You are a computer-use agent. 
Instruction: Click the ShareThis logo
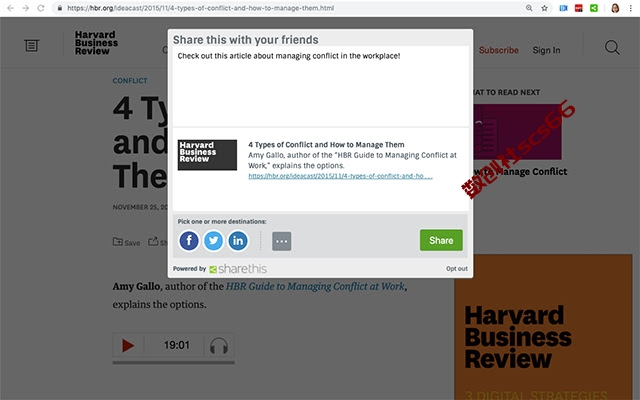pos(238,269)
